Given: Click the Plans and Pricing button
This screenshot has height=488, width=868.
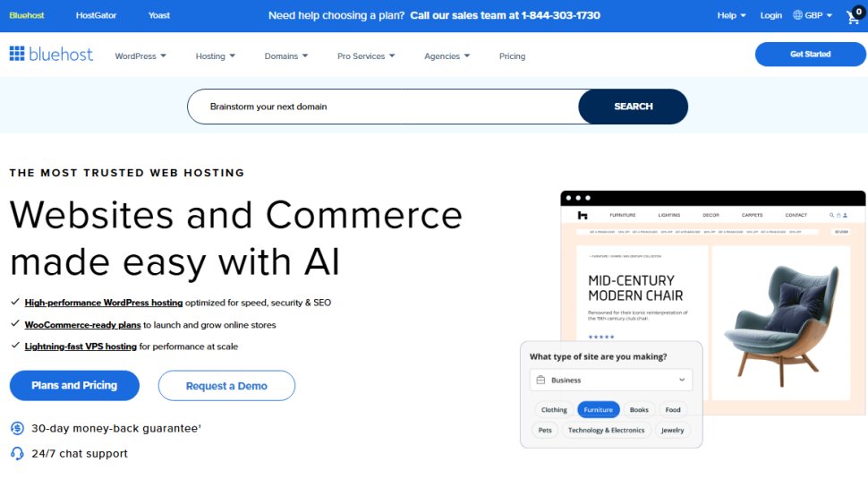Looking at the screenshot, I should point(74,386).
